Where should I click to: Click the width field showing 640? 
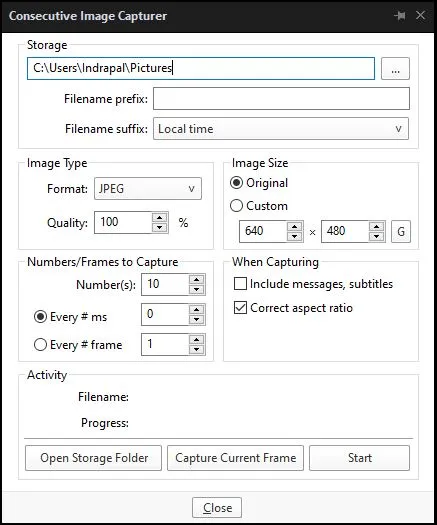[x=263, y=231]
